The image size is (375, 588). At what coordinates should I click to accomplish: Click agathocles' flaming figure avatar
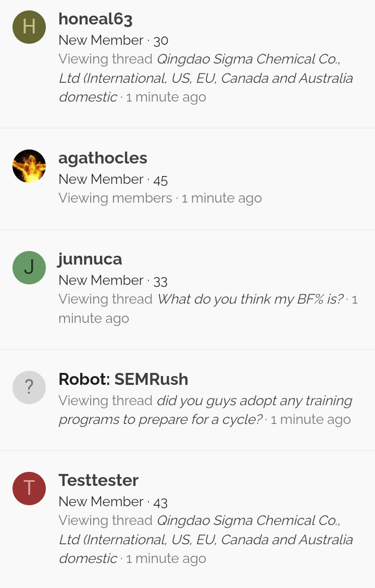click(x=29, y=166)
